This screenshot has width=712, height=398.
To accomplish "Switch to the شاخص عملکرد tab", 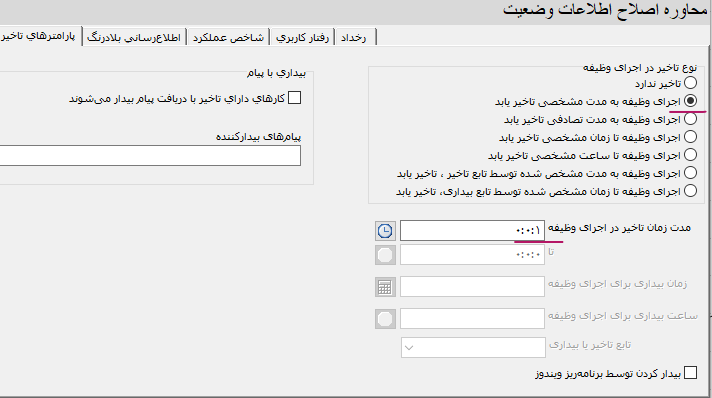I will (228, 38).
